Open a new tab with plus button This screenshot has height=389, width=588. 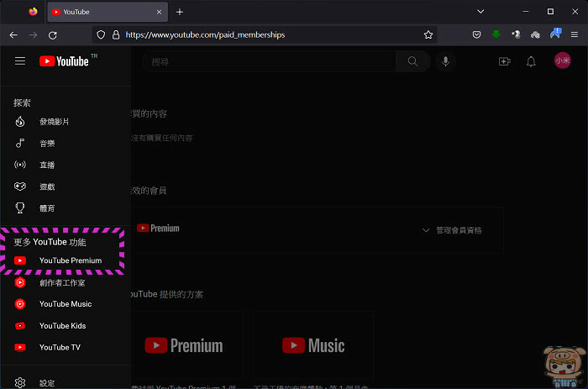click(x=180, y=12)
